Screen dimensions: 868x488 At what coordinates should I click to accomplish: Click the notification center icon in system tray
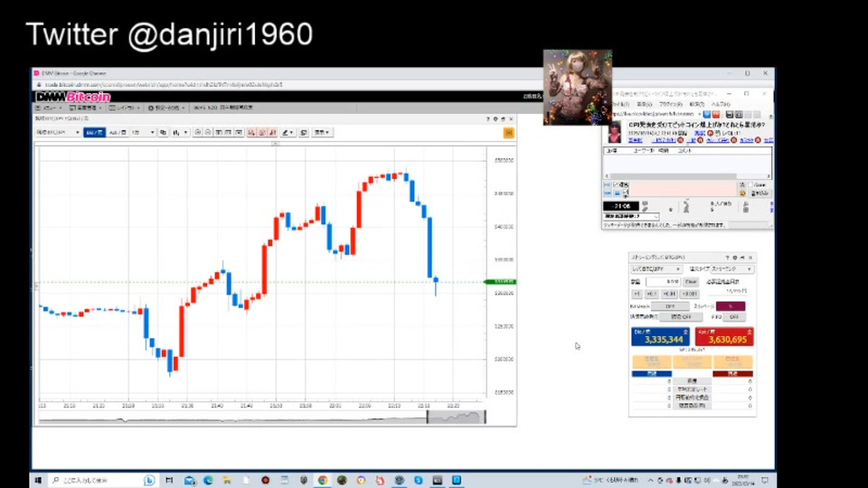pos(765,480)
